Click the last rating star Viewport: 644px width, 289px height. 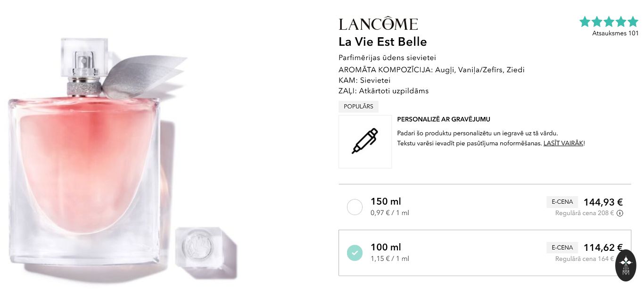633,22
